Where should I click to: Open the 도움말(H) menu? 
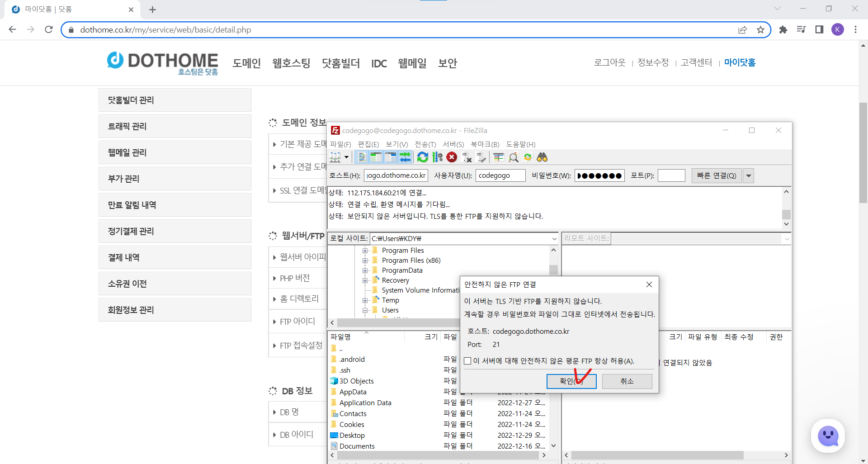(x=521, y=144)
